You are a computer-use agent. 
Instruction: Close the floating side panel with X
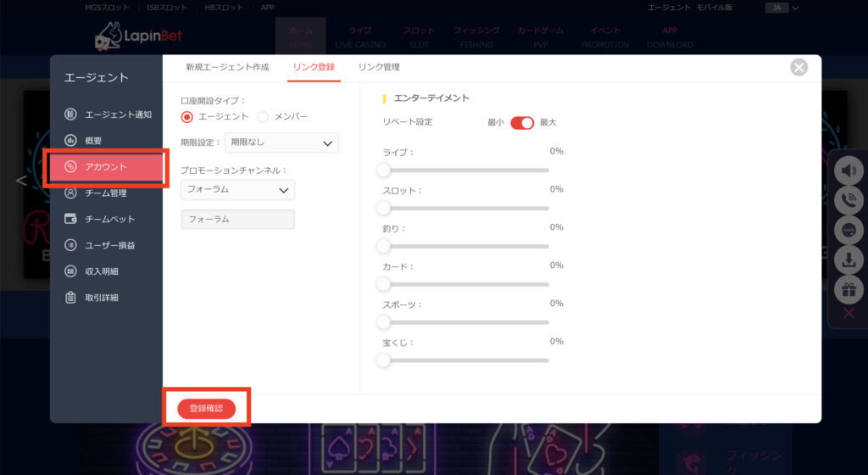[x=849, y=313]
